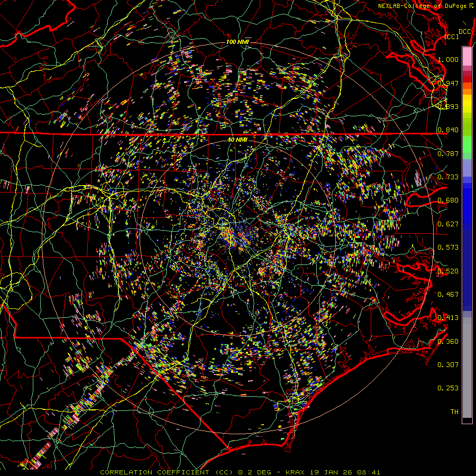Click the 0.360 scale value
The height and width of the screenshot is (476, 476).
click(x=448, y=341)
